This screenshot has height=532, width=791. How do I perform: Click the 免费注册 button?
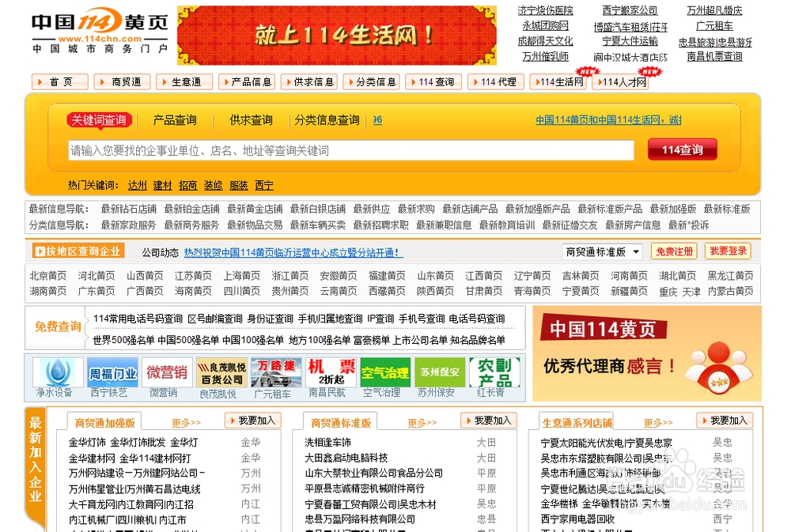coord(674,251)
